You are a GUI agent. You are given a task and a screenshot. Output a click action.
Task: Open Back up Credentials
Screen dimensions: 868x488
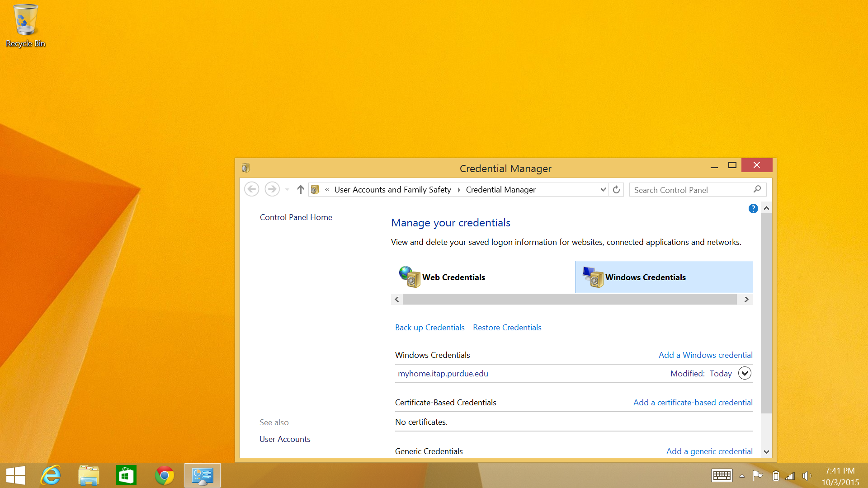point(429,328)
